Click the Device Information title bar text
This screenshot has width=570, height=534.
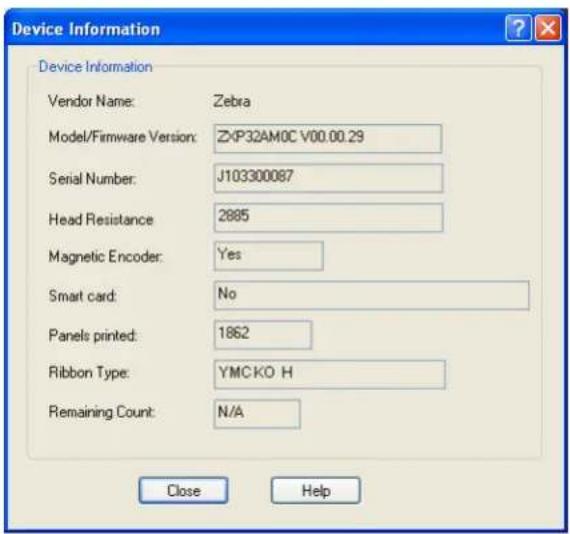click(86, 29)
